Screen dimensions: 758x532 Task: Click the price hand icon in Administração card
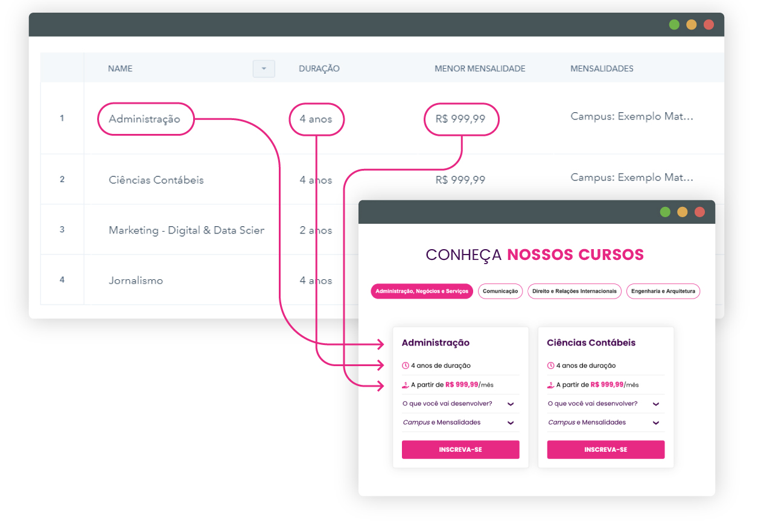pos(406,385)
